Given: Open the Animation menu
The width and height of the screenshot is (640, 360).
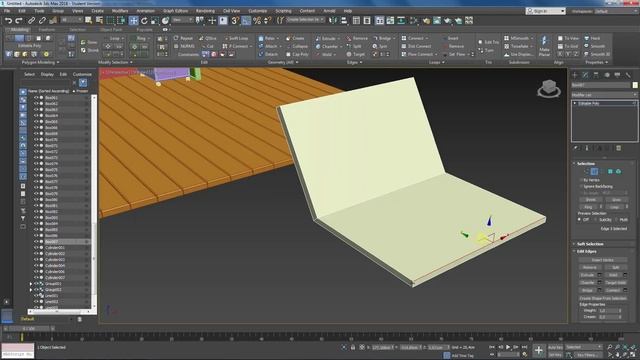Looking at the screenshot, I should pyautogui.click(x=145, y=11).
